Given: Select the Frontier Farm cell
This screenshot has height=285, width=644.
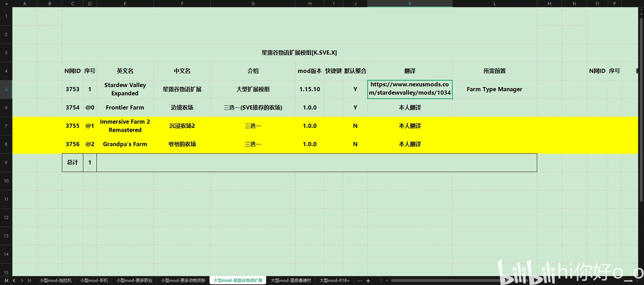Looking at the screenshot, I should (125, 107).
